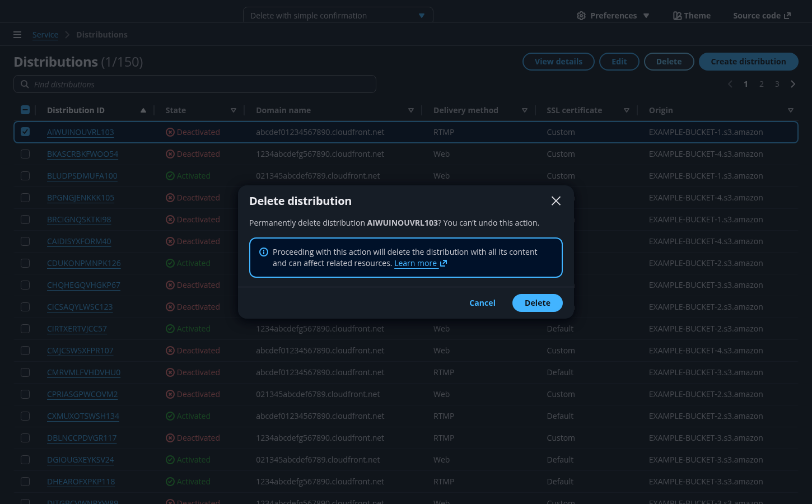Click the previous page left chevron
The height and width of the screenshot is (504, 812).
[730, 84]
